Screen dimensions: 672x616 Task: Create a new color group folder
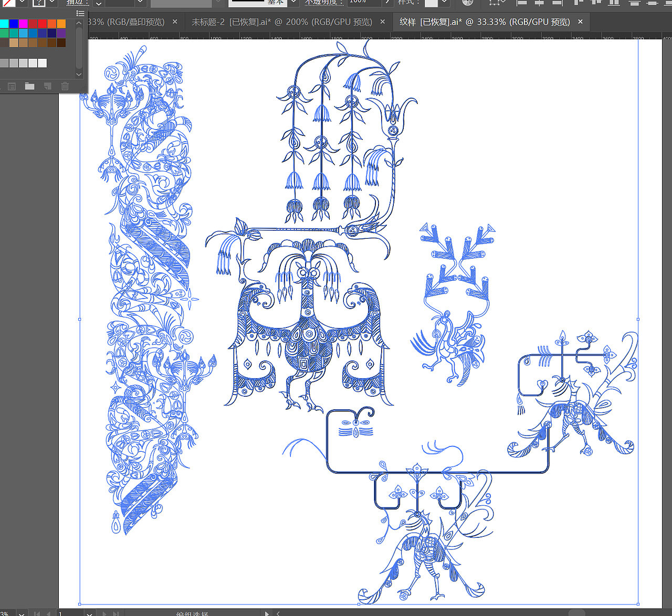click(29, 86)
